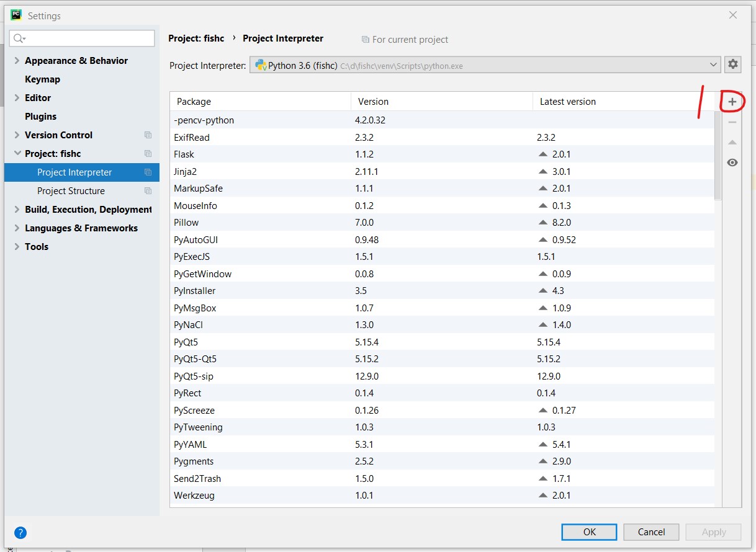Select the PyExecJS package row
This screenshot has width=756, height=552.
[x=442, y=257]
